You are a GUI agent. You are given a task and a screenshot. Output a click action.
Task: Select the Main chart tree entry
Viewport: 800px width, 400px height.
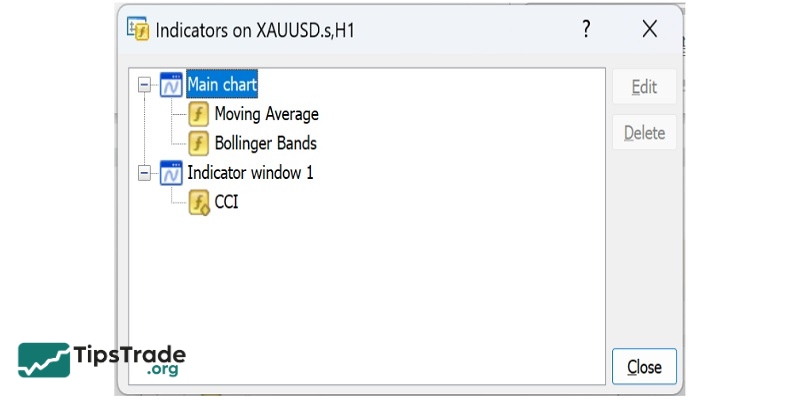[222, 85]
